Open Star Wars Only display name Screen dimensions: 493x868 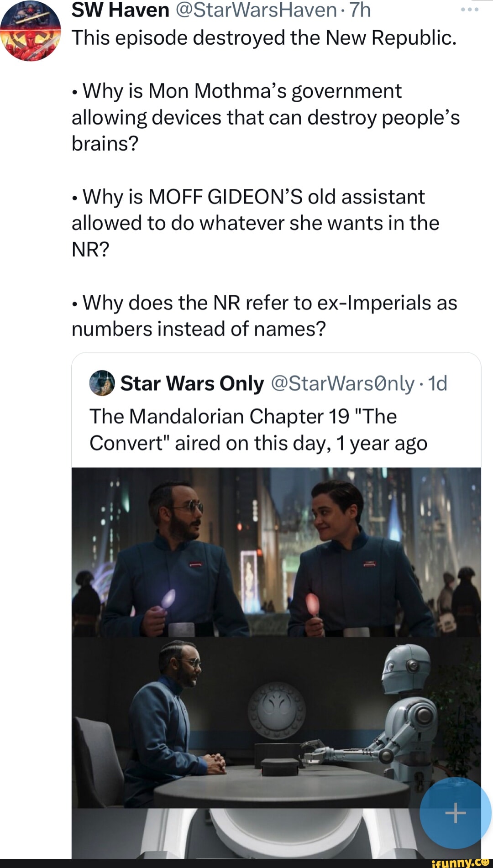click(192, 383)
